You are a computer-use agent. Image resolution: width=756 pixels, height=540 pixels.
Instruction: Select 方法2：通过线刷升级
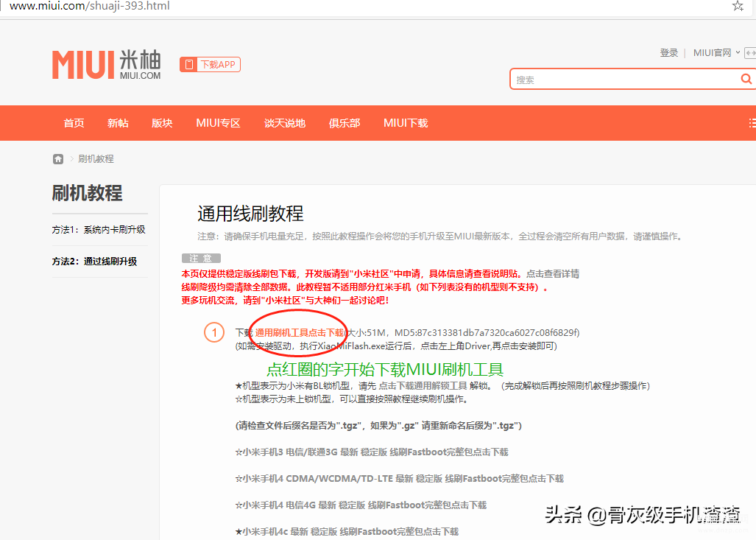coord(94,262)
